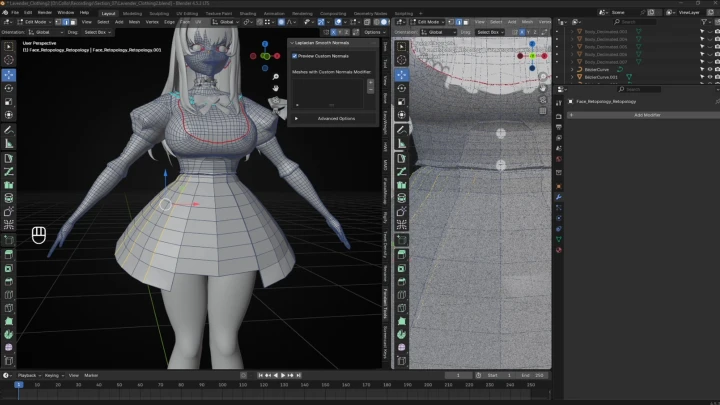
Task: Select the Transform tool in left viewport
Action: click(9, 115)
